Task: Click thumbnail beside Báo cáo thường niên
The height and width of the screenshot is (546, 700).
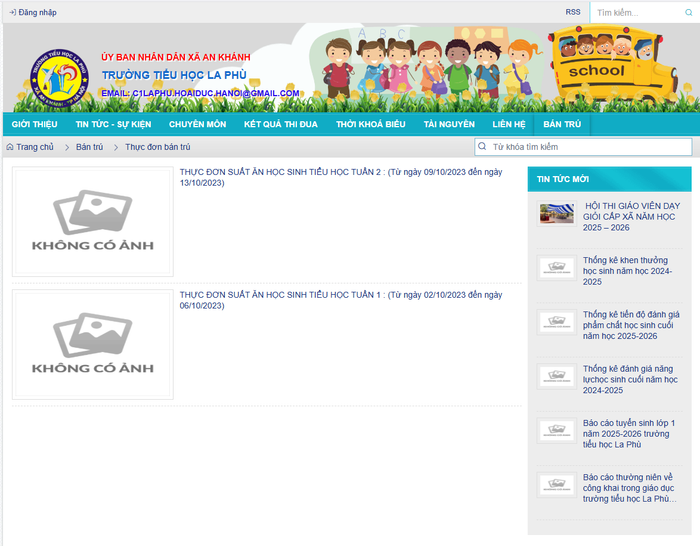Action: (557, 485)
